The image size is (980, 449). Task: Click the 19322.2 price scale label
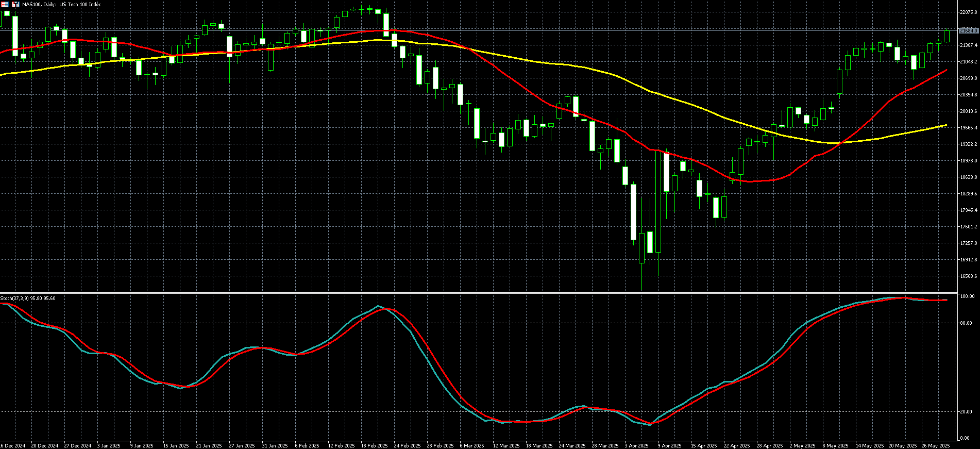[968, 144]
